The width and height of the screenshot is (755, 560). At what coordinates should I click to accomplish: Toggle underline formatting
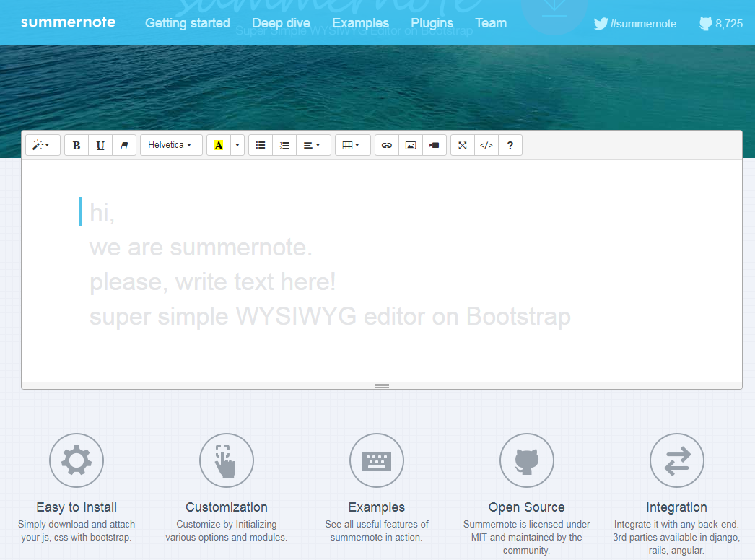pyautogui.click(x=100, y=145)
